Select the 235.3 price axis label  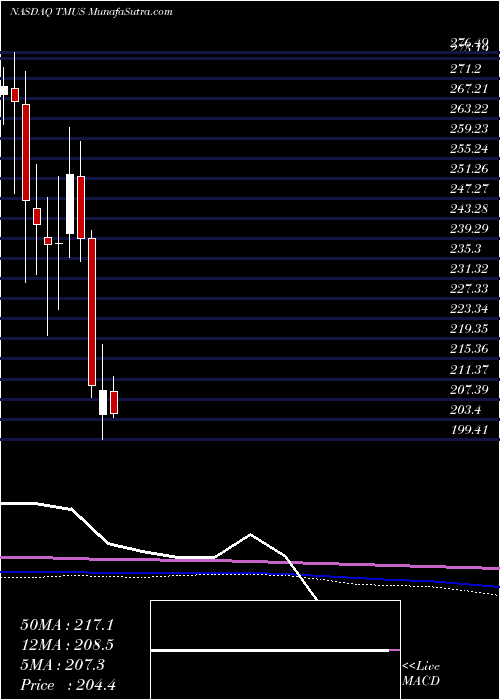click(466, 249)
